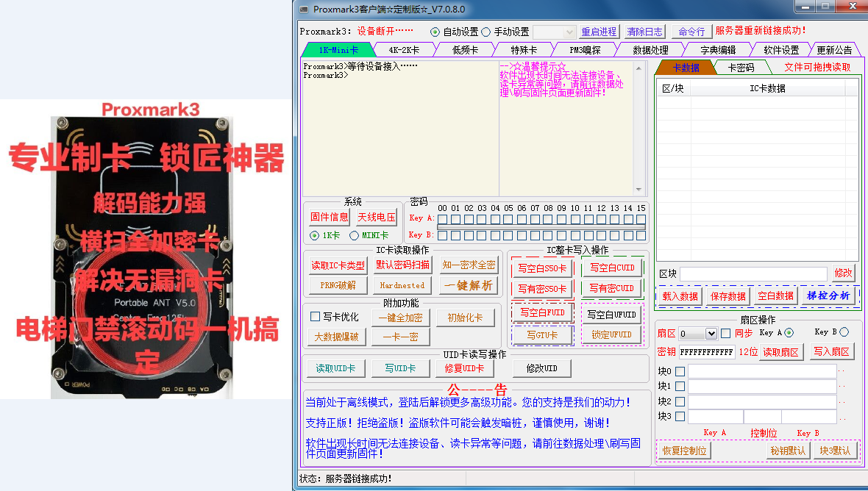Click the 密钥 FFFFFFFFFFFF input field
This screenshot has width=868, height=491.
point(707,352)
